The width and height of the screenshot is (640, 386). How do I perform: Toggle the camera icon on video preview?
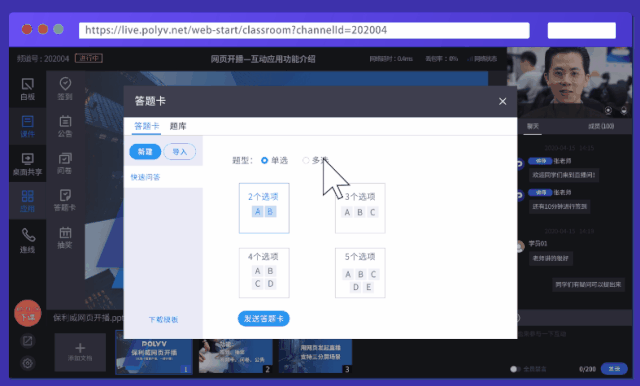click(x=608, y=111)
